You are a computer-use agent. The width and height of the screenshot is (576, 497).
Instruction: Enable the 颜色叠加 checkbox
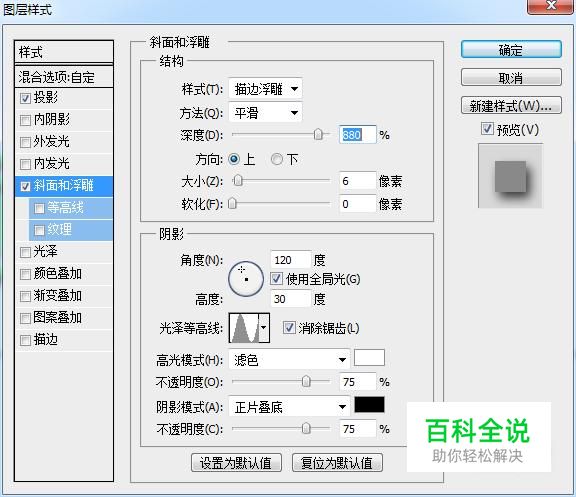pyautogui.click(x=25, y=274)
